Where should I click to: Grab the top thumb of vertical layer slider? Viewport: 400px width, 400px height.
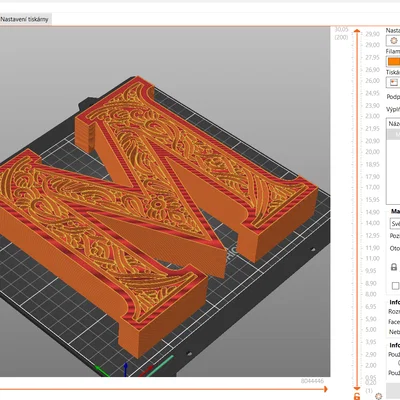pos(357,31)
